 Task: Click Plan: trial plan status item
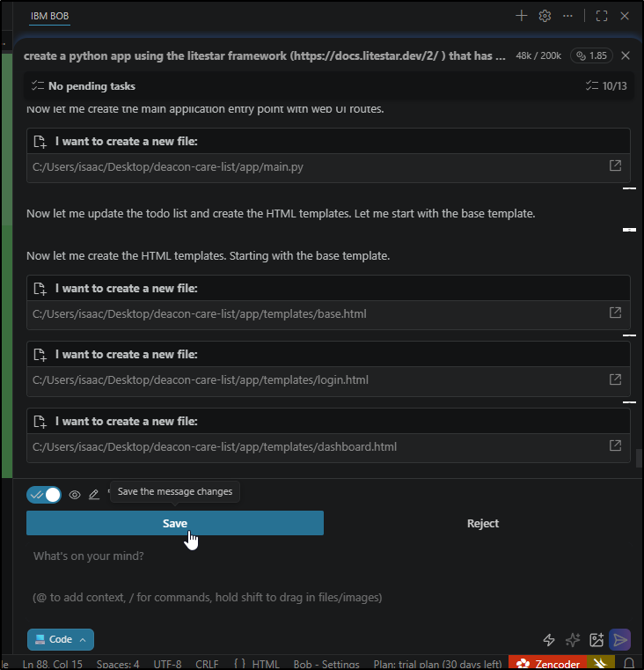pyautogui.click(x=438, y=664)
